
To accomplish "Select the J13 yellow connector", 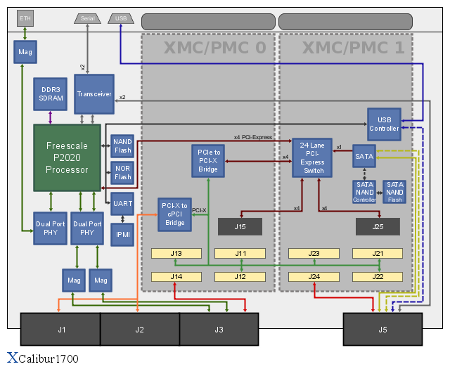I will click(x=176, y=254).
